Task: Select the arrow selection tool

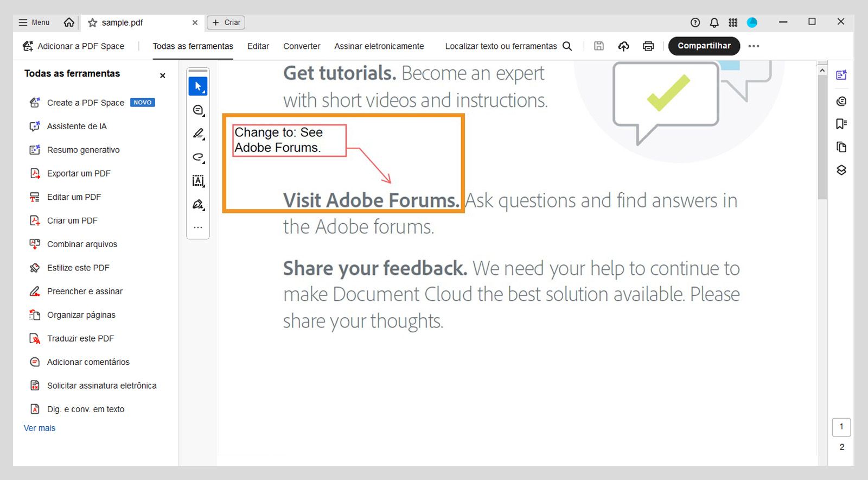Action: [197, 86]
